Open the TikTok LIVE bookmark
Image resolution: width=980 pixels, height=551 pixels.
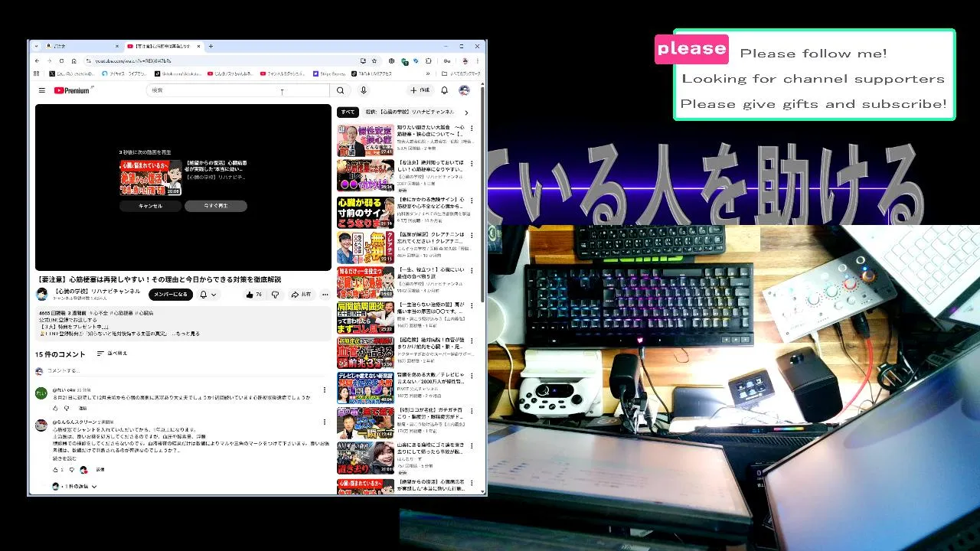tap(372, 73)
